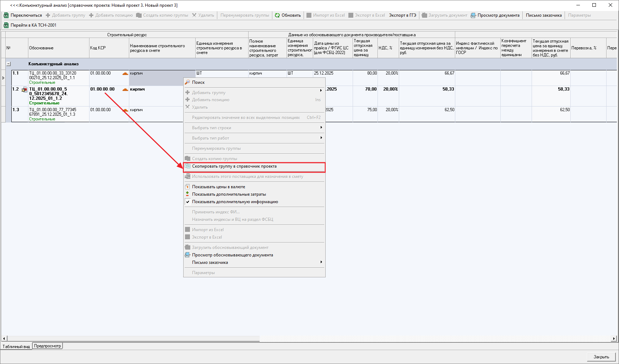Click the brick resource icon in row 1.1

(x=125, y=74)
